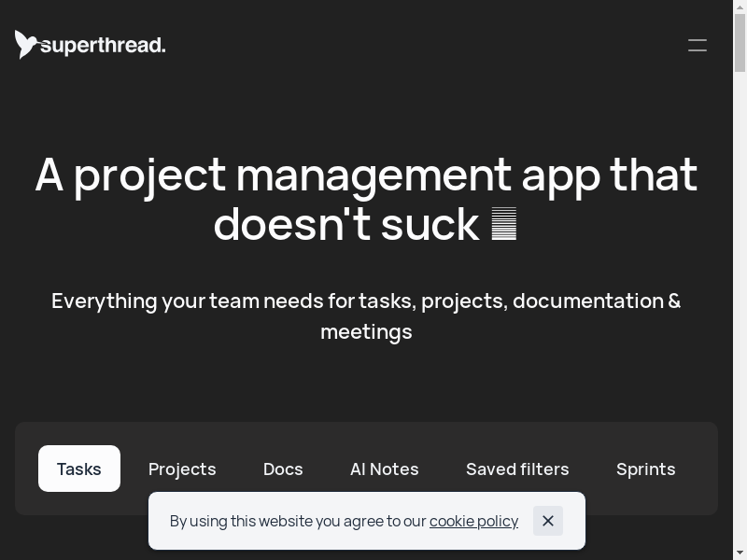
Task: Open the cookie policy link
Action: [473, 521]
